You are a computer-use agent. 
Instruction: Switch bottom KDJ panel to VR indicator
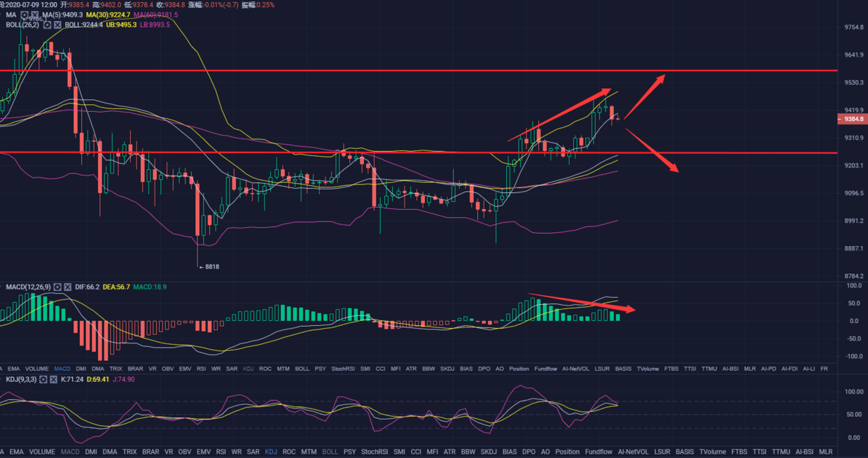[169, 452]
